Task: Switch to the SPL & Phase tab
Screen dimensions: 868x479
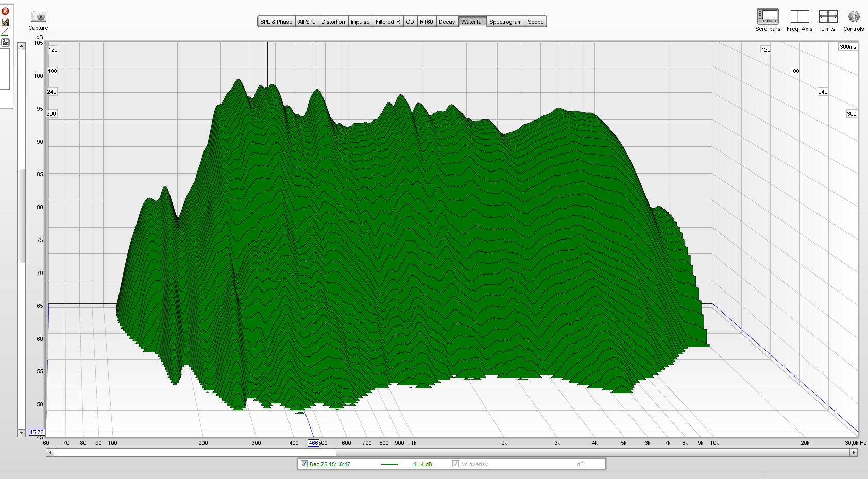Action: pos(276,22)
